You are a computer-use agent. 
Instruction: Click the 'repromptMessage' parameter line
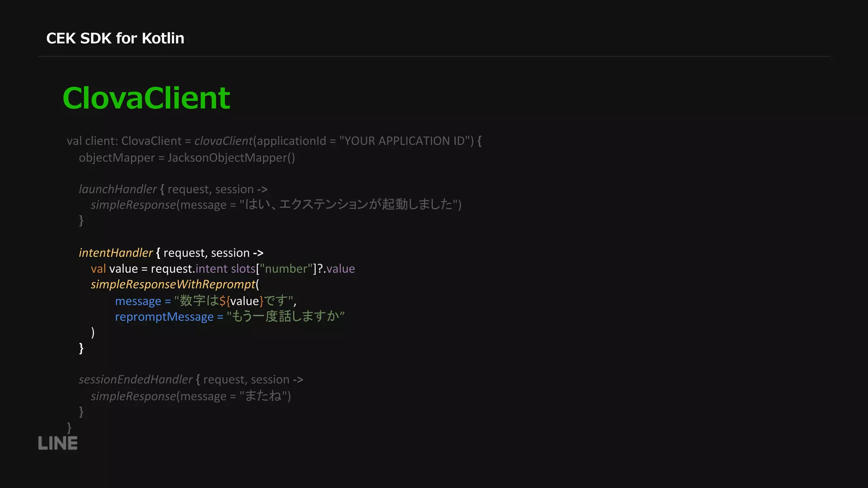tap(230, 316)
